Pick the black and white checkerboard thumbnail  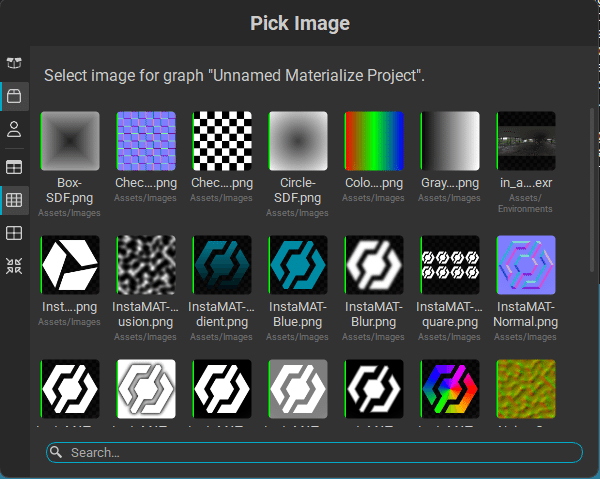point(222,141)
